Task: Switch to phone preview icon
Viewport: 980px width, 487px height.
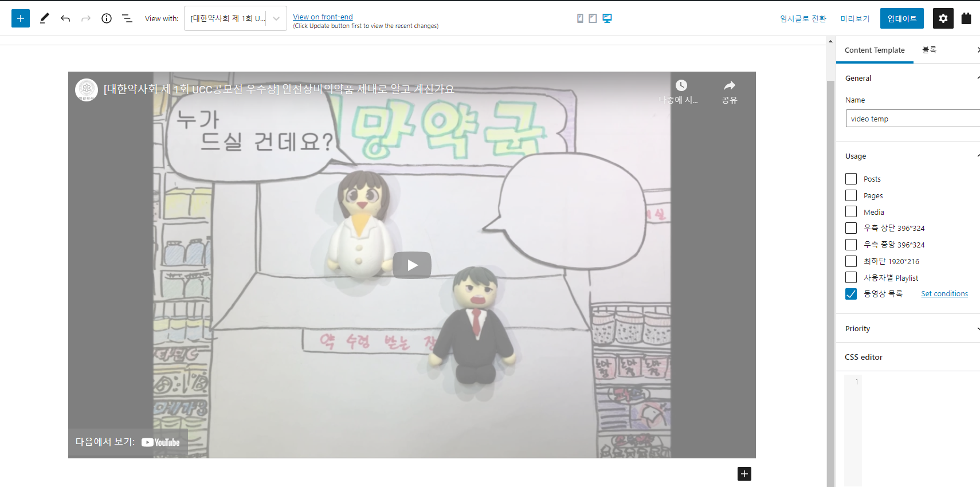Action: 580,18
